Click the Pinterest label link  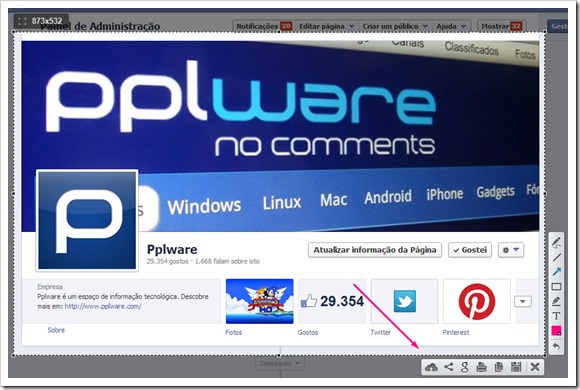click(456, 332)
